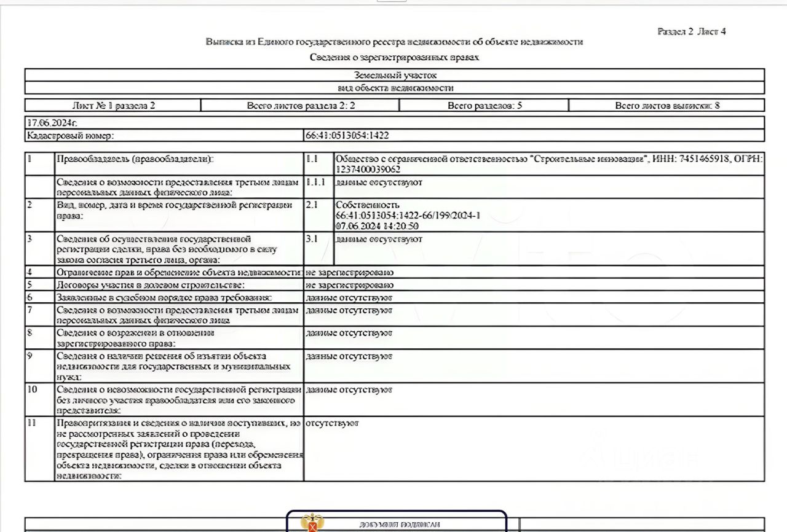Viewport: 787px width, 532px height.
Task: Select "не зарегистрировано" in row 5
Action: (350, 285)
